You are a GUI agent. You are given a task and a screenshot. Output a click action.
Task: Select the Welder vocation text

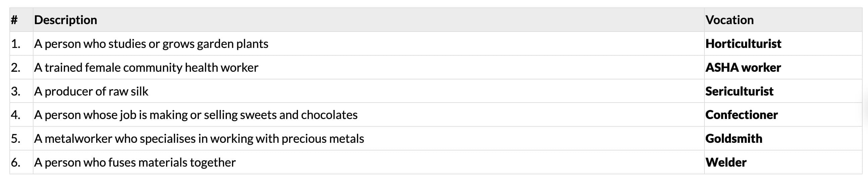tap(726, 163)
